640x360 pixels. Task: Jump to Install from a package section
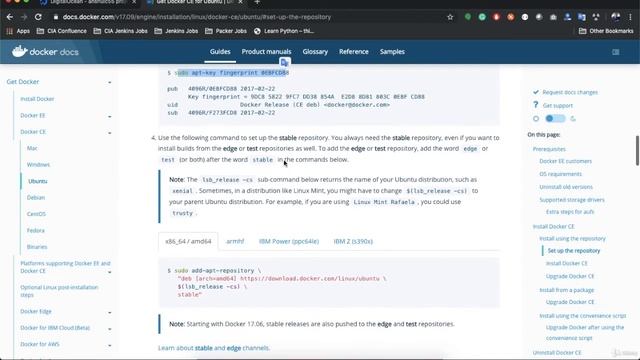click(567, 290)
